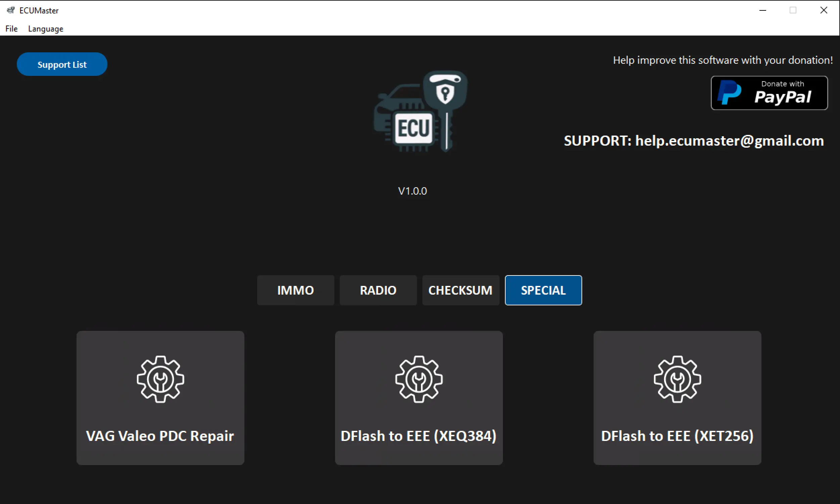Launch DFlash to EEE (XEQ384) label

pyautogui.click(x=418, y=436)
